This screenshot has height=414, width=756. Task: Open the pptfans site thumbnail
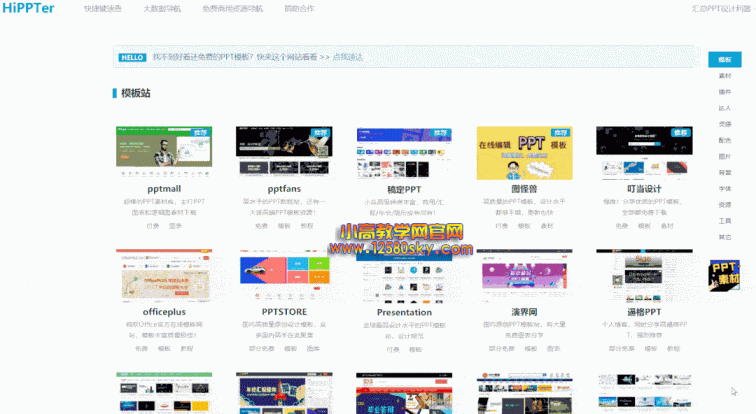(284, 153)
